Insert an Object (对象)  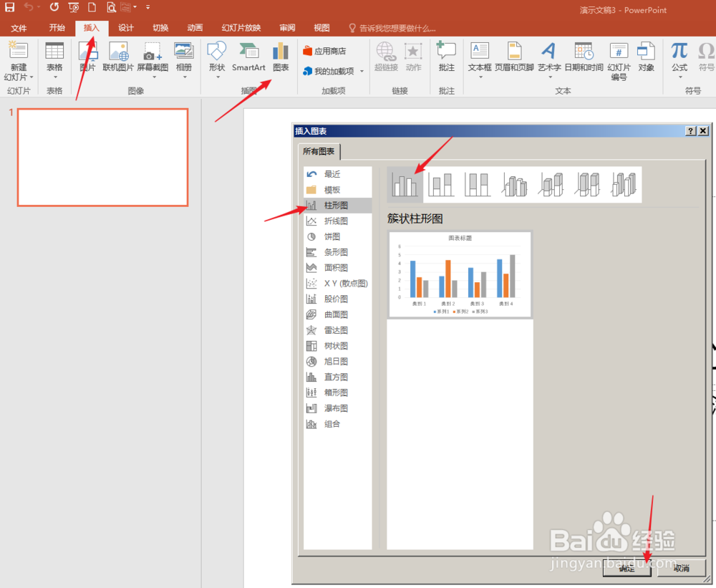pyautogui.click(x=646, y=57)
